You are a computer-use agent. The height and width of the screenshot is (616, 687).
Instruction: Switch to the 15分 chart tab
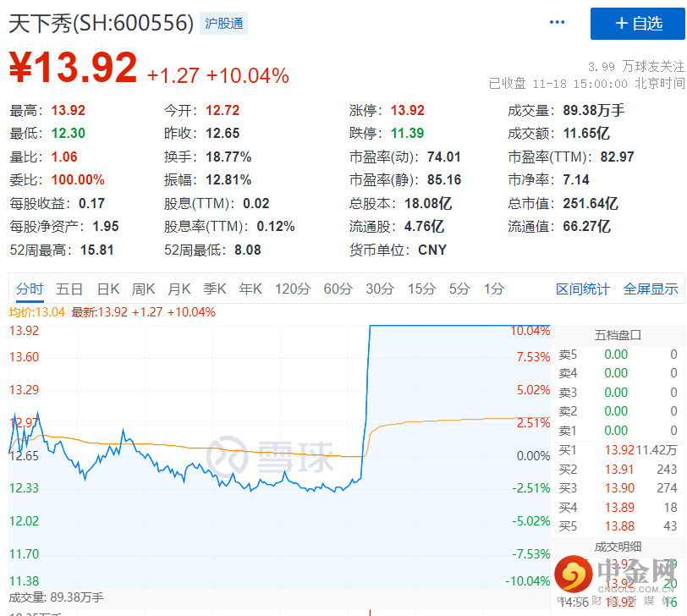point(422,289)
